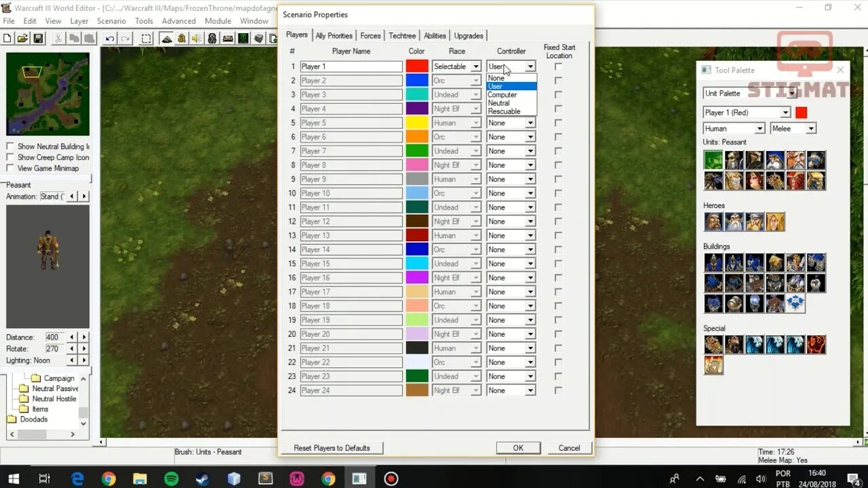Select the Footman unit in Tool Palette
Screen dimensions: 868x488
(734, 160)
